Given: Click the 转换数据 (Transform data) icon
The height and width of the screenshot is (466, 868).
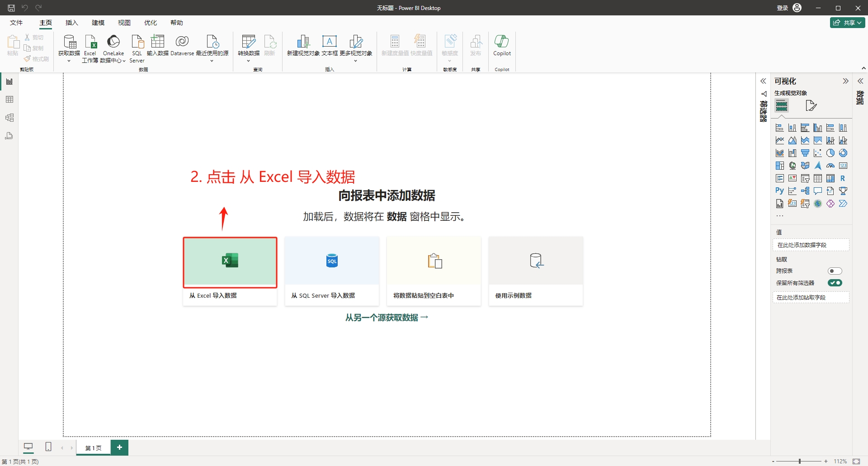Looking at the screenshot, I should coord(249,48).
